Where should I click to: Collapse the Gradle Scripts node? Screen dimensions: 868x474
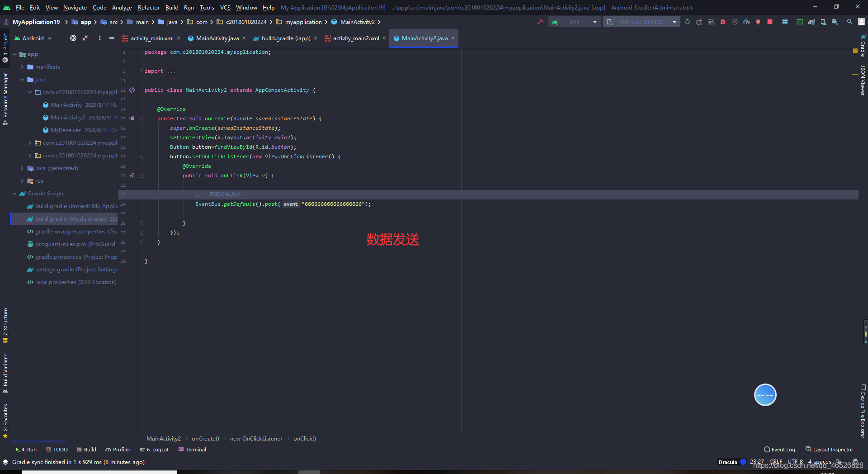14,194
